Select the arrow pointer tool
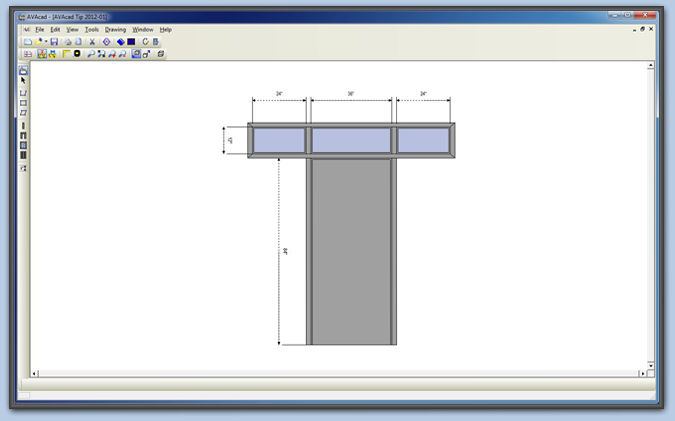The image size is (675, 421). (x=23, y=81)
